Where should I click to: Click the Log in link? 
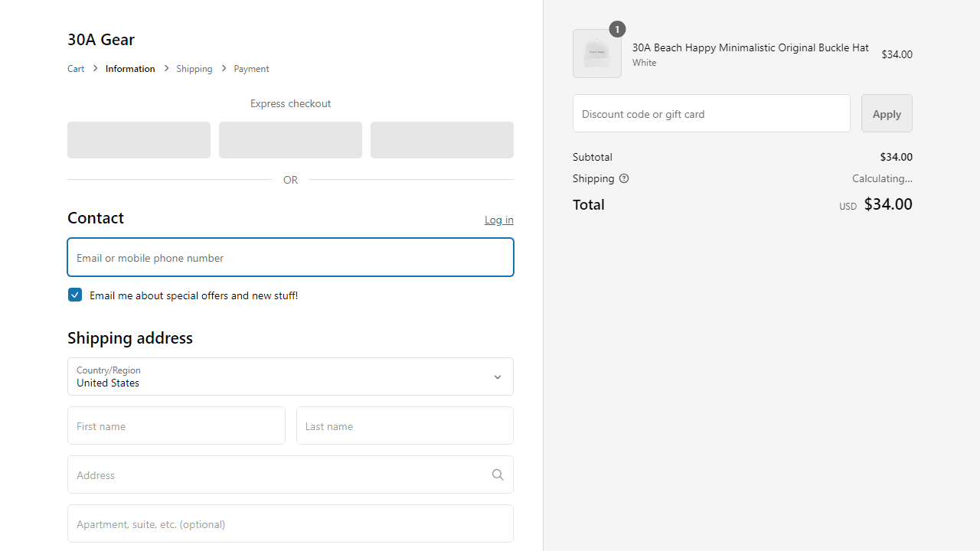[499, 220]
